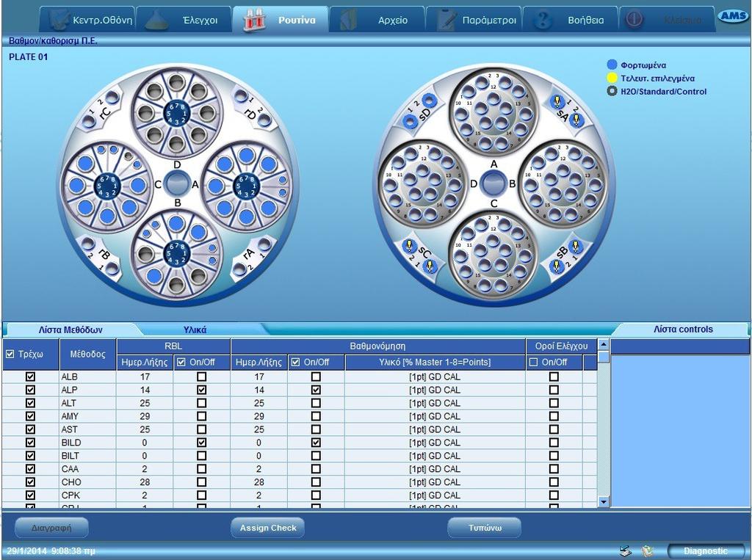Click the yellow Τελευτ. επιλεγμένα legend dot
The width and height of the screenshot is (752, 560).
612,78
